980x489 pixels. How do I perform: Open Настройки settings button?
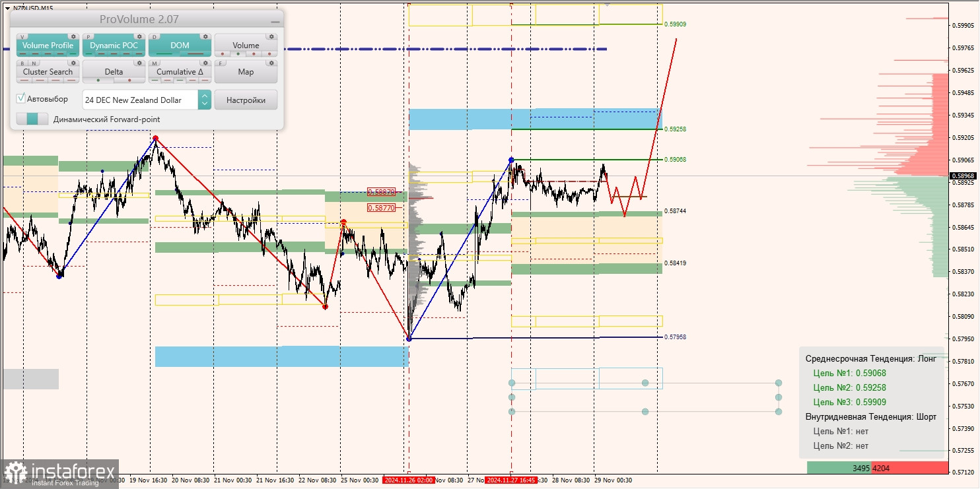click(x=246, y=100)
